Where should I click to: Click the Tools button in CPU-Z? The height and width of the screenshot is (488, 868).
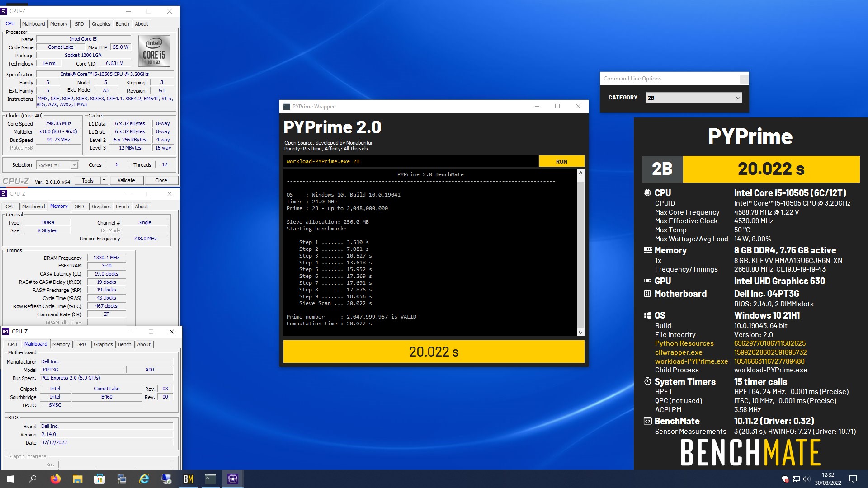coord(88,180)
